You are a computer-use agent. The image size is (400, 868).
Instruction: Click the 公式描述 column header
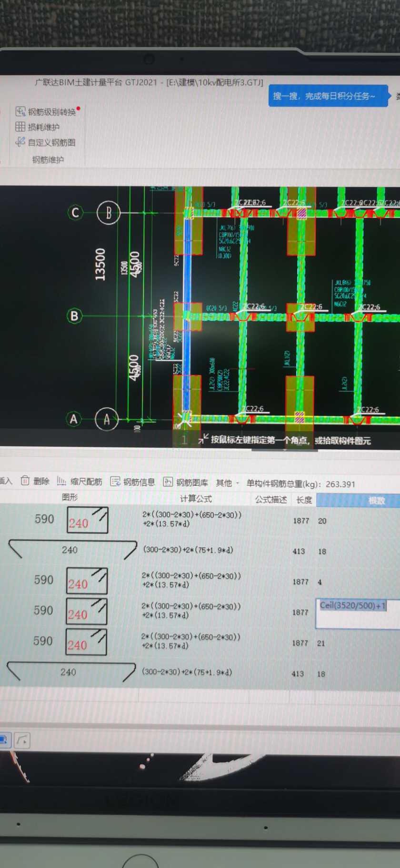click(270, 499)
